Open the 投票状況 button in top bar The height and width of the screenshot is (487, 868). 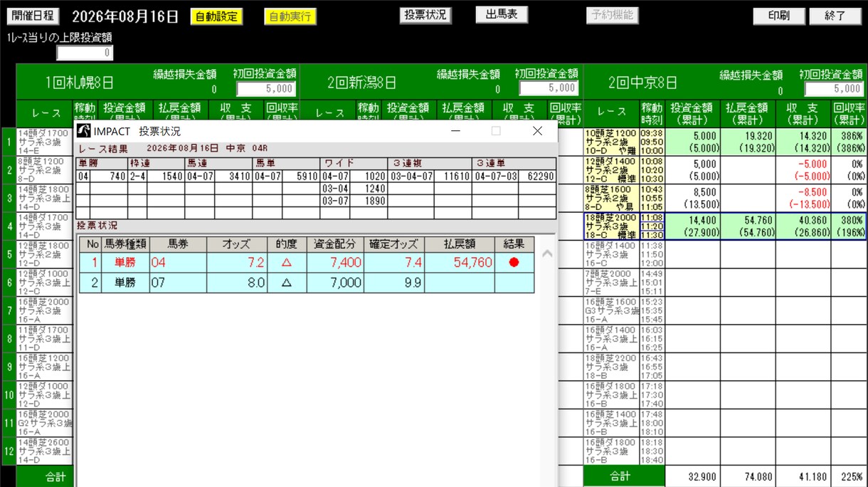point(425,15)
